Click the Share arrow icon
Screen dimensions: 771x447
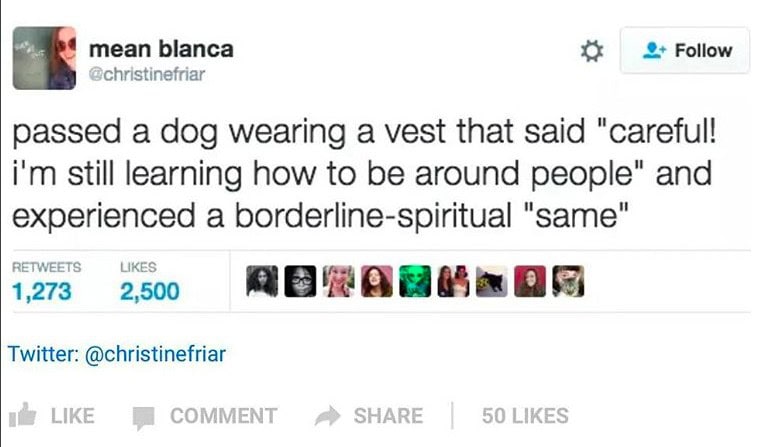pyautogui.click(x=327, y=416)
